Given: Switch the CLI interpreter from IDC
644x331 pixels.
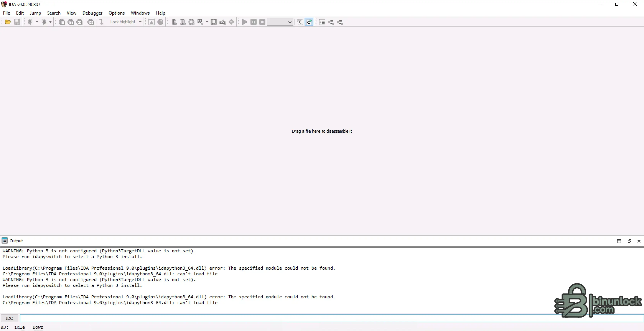Looking at the screenshot, I should [9, 318].
